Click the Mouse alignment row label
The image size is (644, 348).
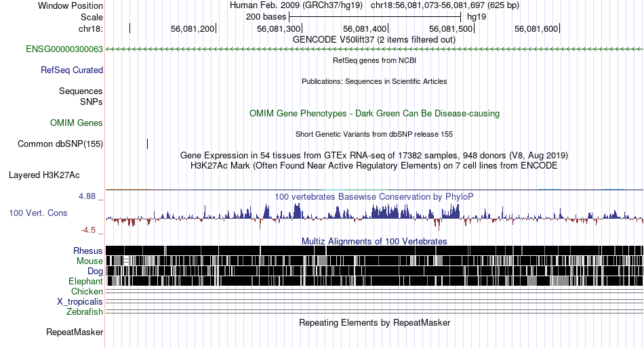(89, 261)
